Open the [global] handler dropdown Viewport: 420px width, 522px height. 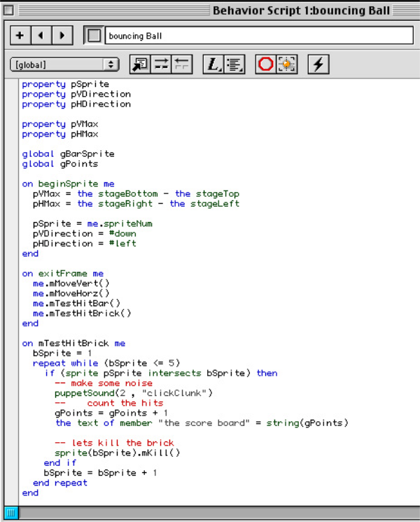pyautogui.click(x=64, y=64)
